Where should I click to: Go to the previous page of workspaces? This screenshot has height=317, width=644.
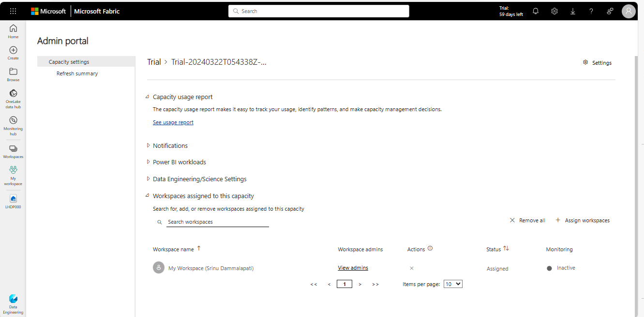tap(329, 284)
